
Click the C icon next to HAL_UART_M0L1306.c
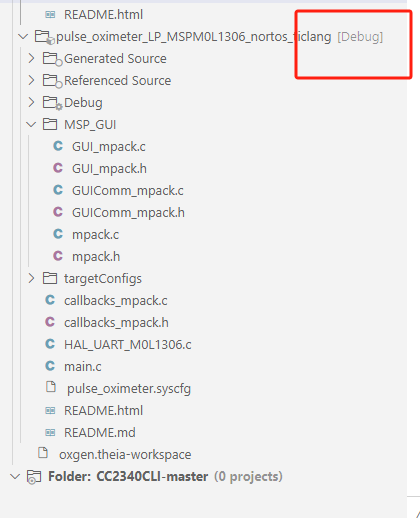50,344
